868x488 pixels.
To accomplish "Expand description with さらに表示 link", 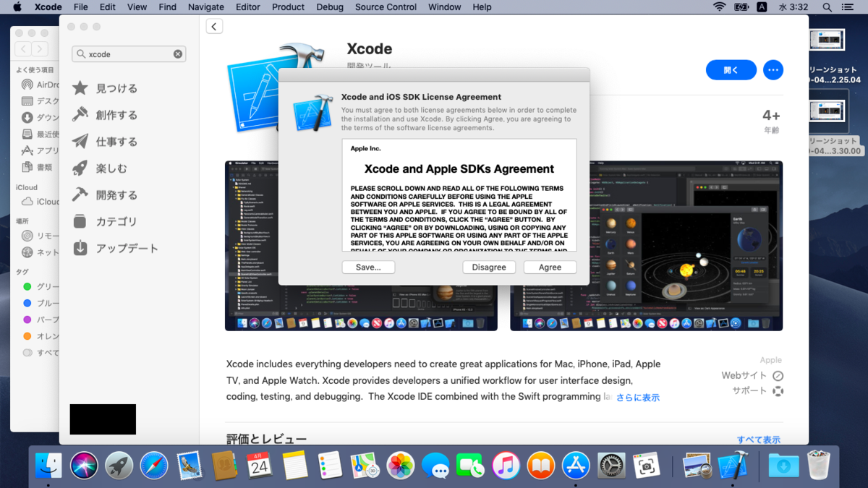I will pos(638,398).
